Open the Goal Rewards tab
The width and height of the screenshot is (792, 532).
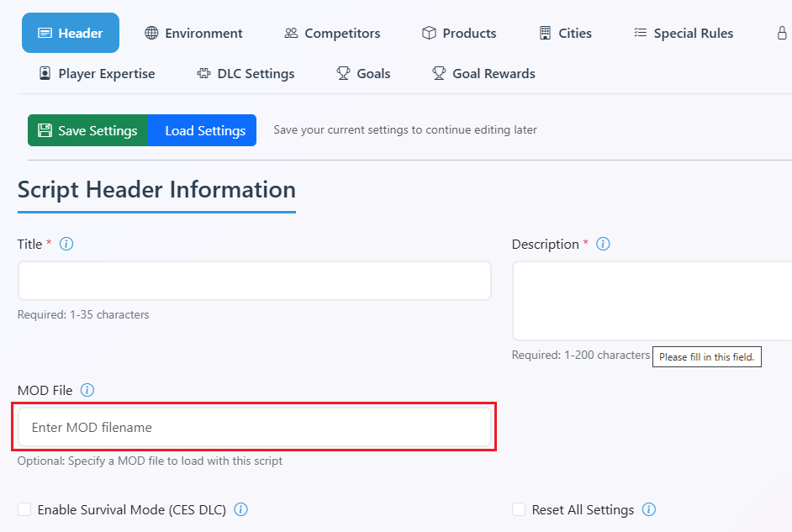click(483, 74)
